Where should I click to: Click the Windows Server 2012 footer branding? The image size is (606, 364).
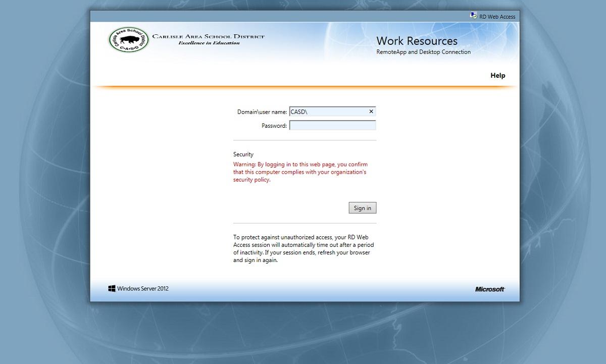tap(142, 288)
